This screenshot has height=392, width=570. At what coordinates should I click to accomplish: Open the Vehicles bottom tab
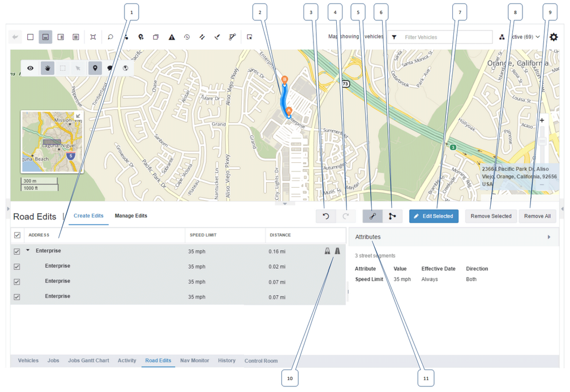28,361
